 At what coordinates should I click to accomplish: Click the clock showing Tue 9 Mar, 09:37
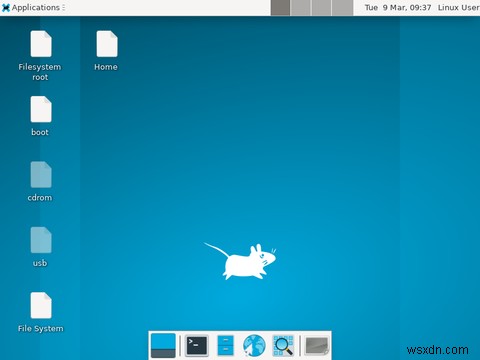[x=398, y=7]
